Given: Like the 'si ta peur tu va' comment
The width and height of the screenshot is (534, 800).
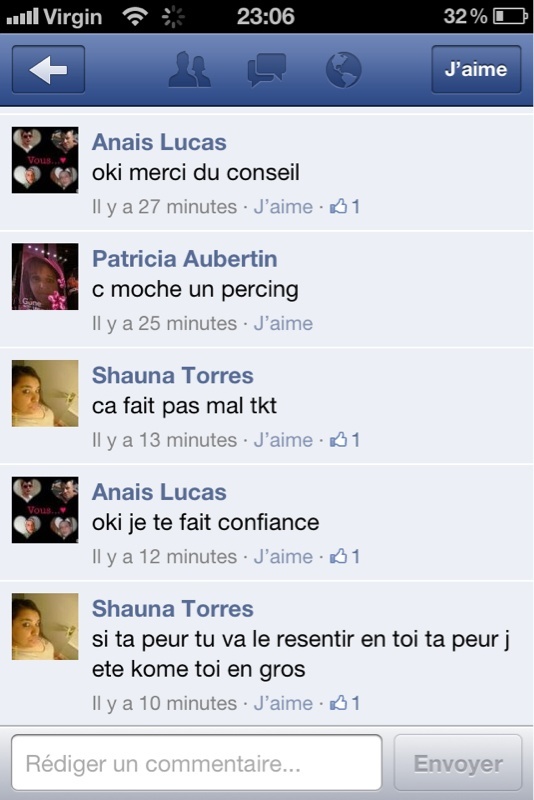Looking at the screenshot, I should [283, 703].
